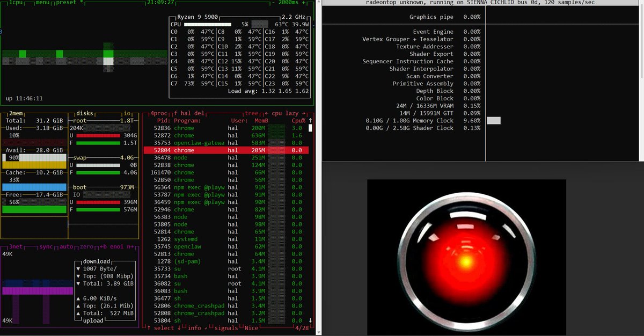644x336 pixels.
Task: Toggle process tree view
Action: tap(251, 113)
